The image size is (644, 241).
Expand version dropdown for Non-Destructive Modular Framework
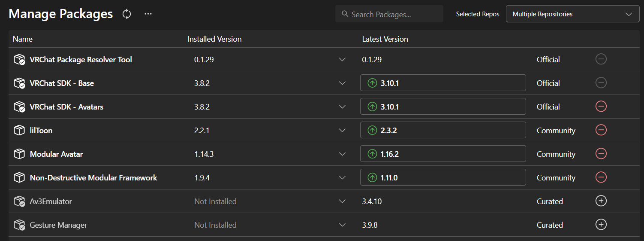pos(342,178)
